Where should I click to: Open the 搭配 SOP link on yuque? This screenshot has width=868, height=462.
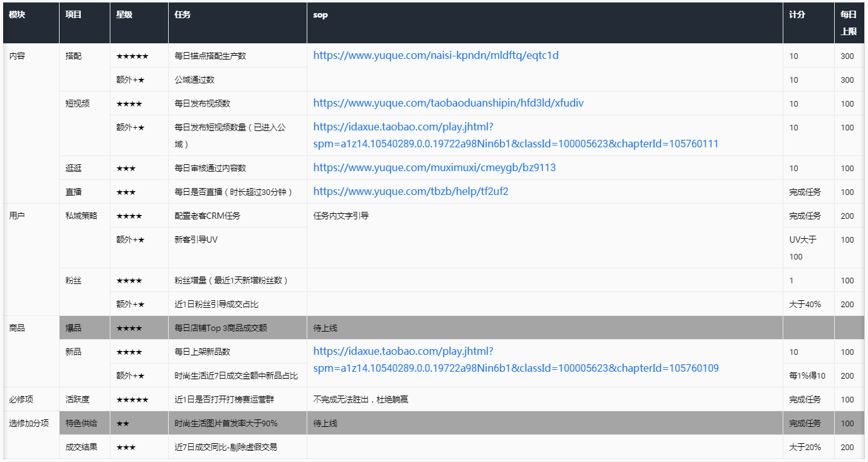click(x=438, y=56)
